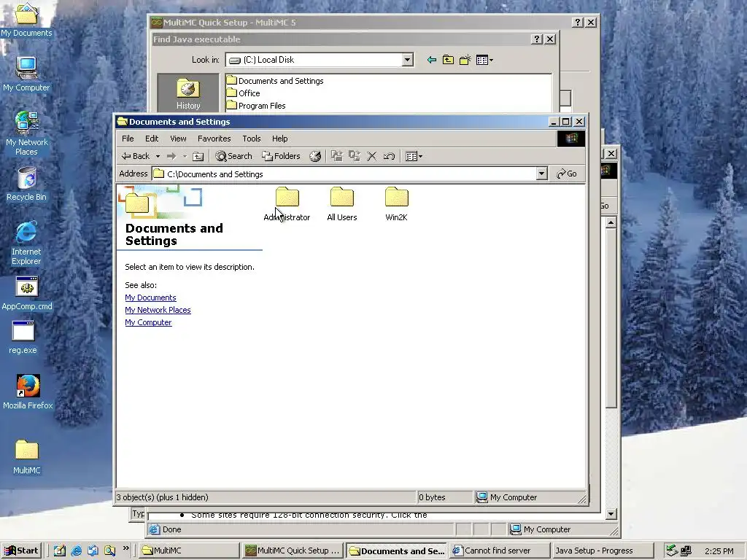Switch to MultiMC Quick Setup taskbar button
The height and width of the screenshot is (560, 747).
point(293,551)
